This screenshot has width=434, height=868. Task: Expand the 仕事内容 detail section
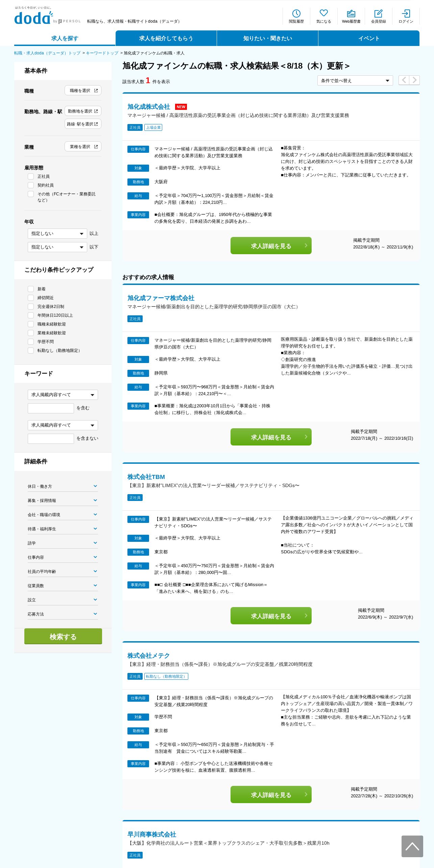[63, 557]
